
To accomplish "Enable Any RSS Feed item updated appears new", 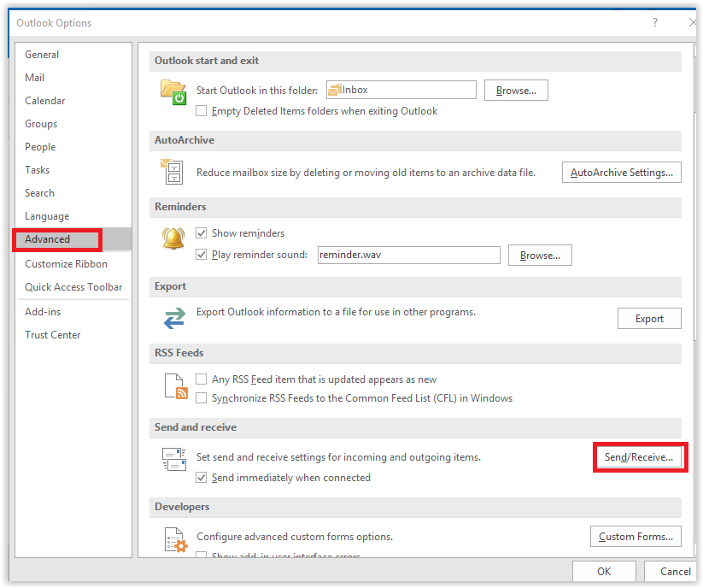I will pos(202,379).
